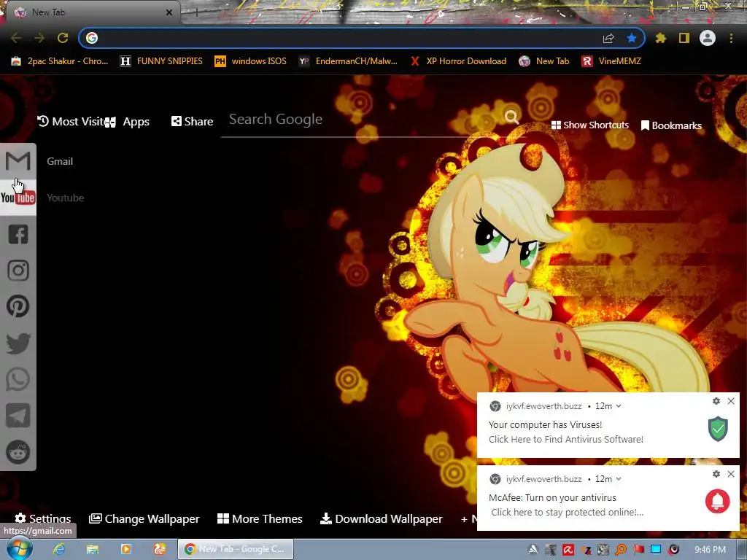
Task: Click the green shield notification image
Action: click(718, 429)
